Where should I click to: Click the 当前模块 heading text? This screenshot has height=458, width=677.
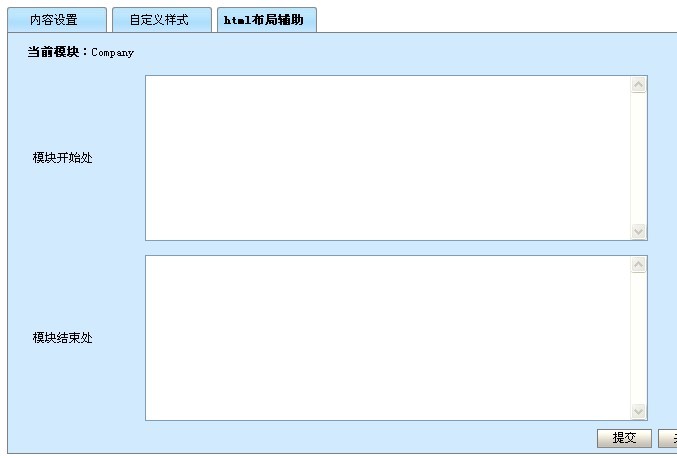click(x=58, y=52)
